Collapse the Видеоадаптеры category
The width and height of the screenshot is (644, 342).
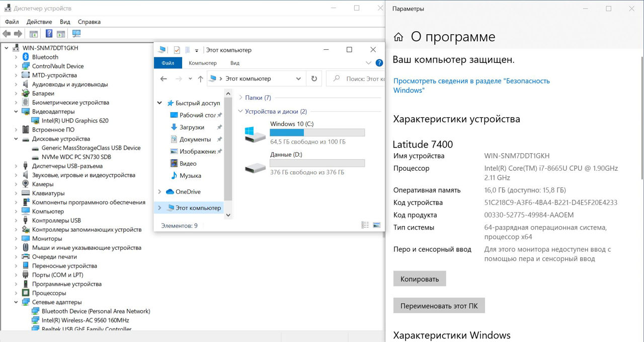point(16,111)
